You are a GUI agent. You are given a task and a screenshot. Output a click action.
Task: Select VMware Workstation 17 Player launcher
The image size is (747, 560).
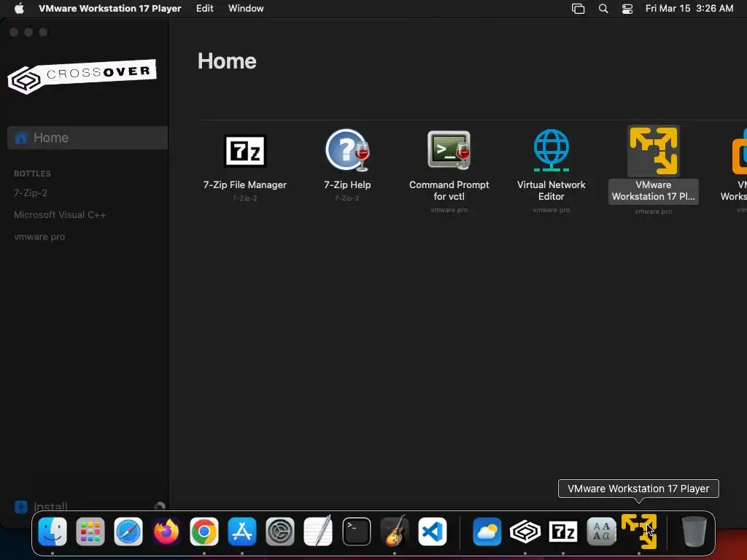coord(653,151)
